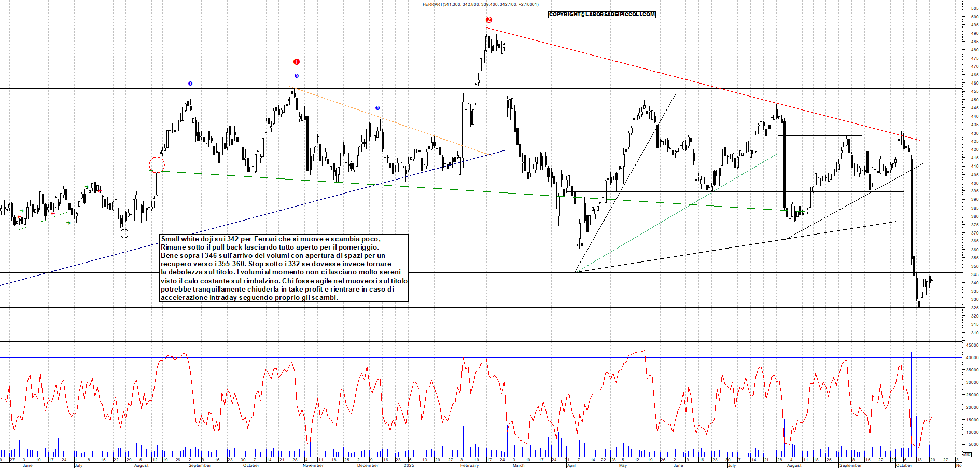Viewport: 980px width, 468px height.
Task: Select the blue marker numbered 1 near September
Action: tap(190, 84)
